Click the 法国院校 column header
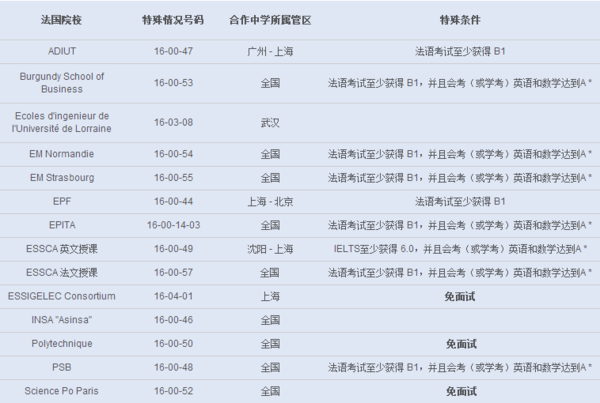Screen dimensions: 600x403 61,20
